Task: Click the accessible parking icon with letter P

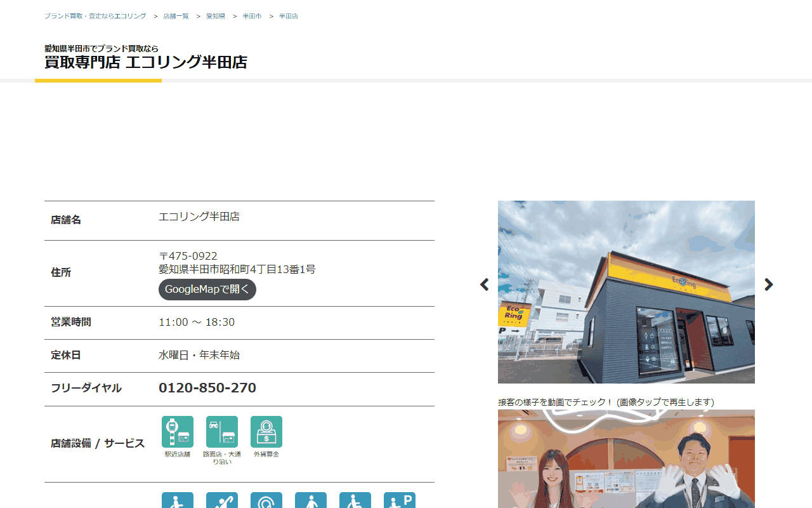Action: tap(400, 500)
